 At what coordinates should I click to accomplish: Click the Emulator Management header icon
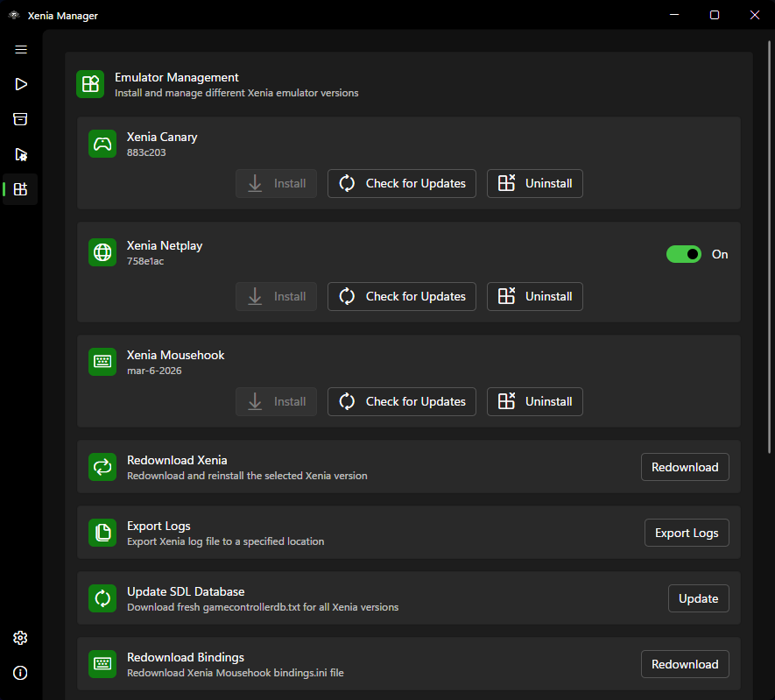point(90,84)
